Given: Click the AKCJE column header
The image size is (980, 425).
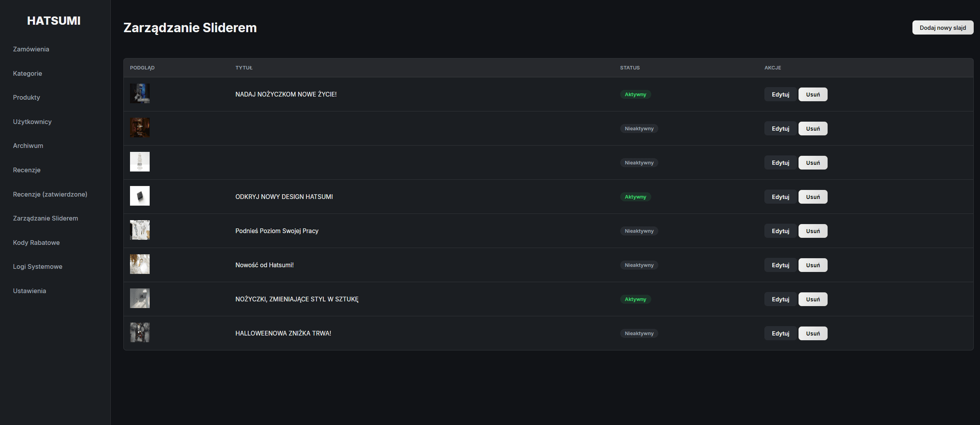Looking at the screenshot, I should tap(773, 68).
